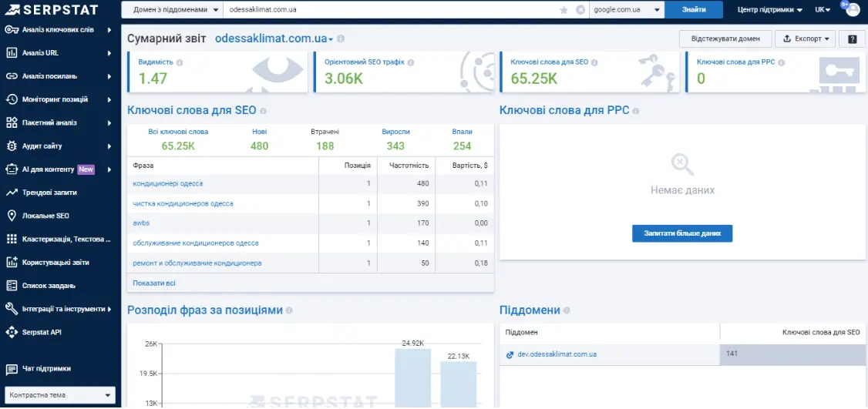Viewport: 868px width, 409px height.
Task: Expand the Аудит сайту submenu arrow
Action: (x=109, y=146)
